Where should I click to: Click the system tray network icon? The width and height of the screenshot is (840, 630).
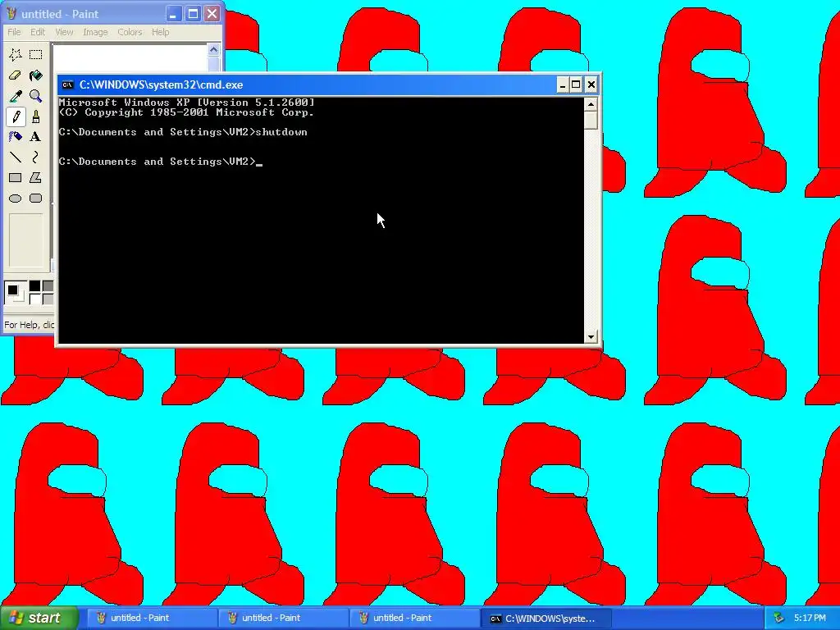(778, 618)
